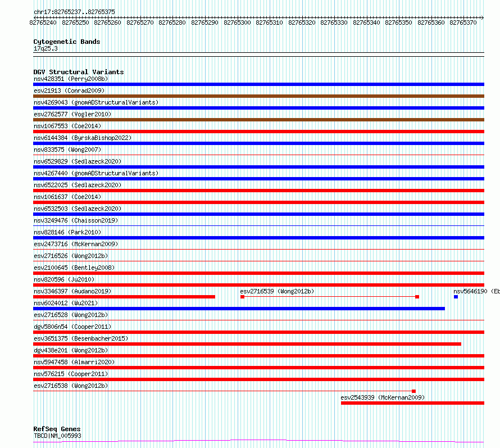Open nsv6529829 (Sedlazeck2020) label
This screenshot has height=448, width=500.
pos(78,161)
